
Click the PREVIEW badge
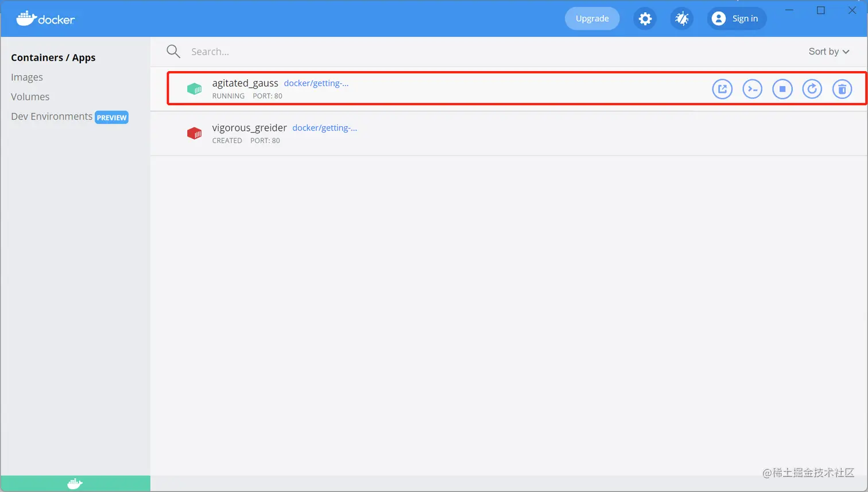(x=111, y=118)
